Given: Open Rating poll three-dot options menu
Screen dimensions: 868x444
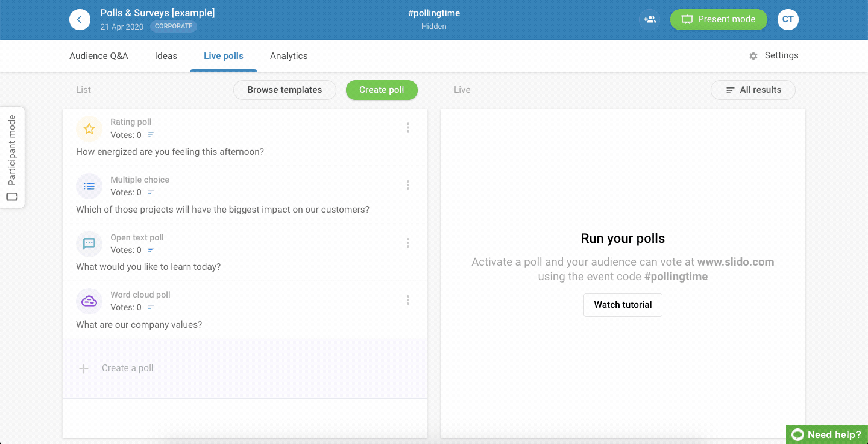Looking at the screenshot, I should click(x=408, y=128).
